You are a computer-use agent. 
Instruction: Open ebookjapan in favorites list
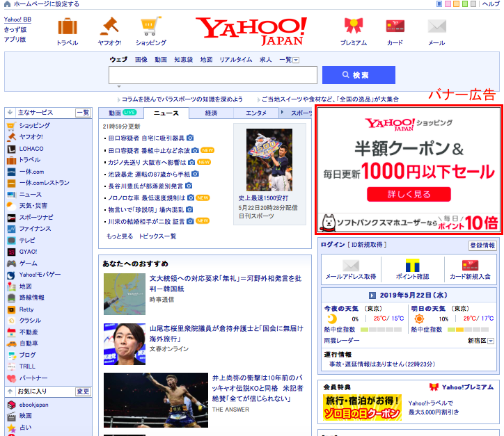(x=33, y=405)
